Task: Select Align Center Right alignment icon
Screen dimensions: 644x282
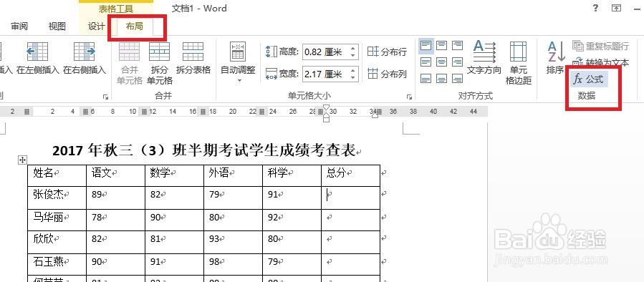Action: (457, 62)
